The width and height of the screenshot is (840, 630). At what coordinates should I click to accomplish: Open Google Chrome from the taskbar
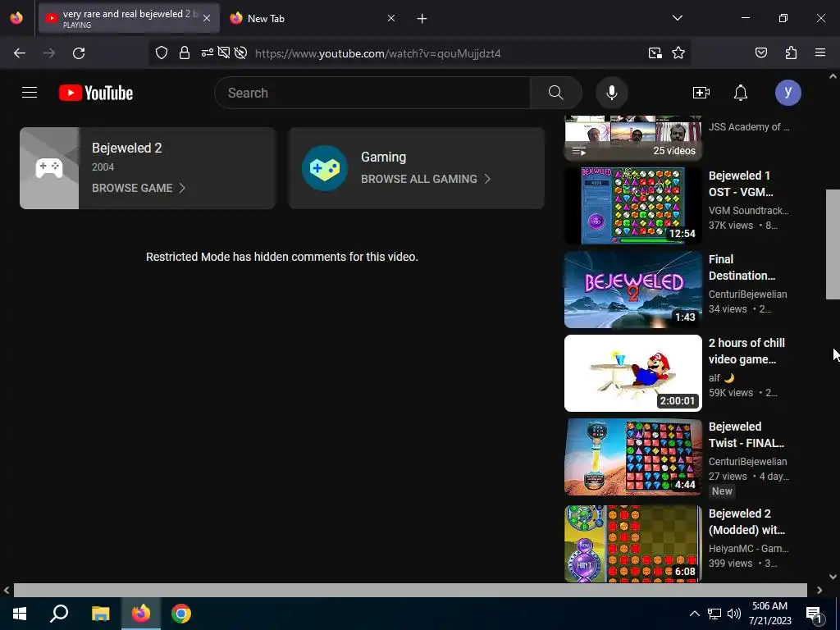[x=181, y=614]
